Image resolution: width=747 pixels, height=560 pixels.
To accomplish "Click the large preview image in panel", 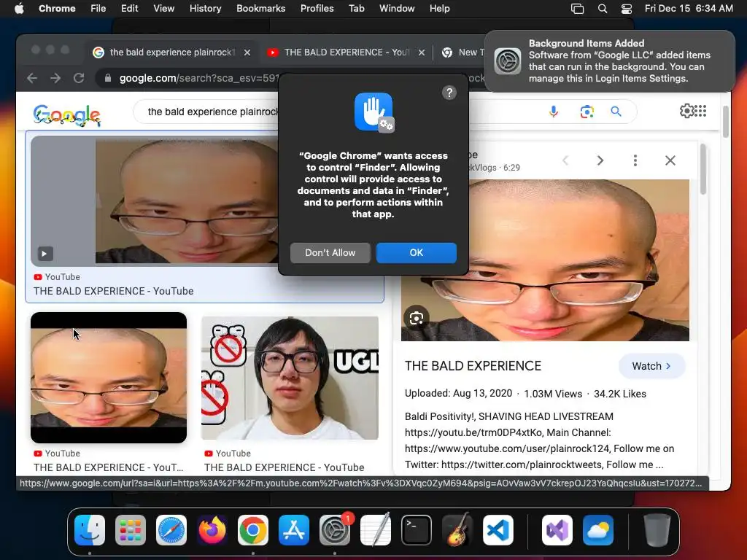I will click(545, 260).
